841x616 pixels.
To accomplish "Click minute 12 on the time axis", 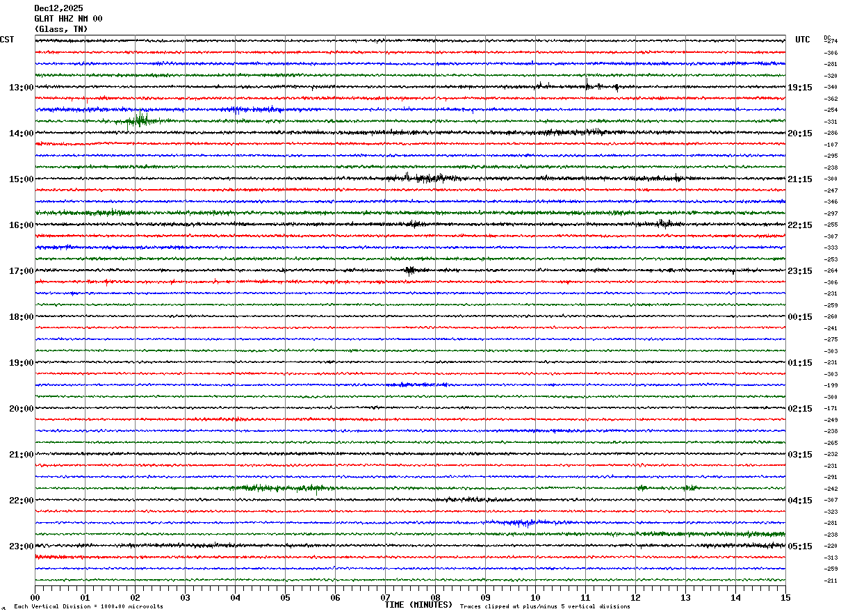I will pyautogui.click(x=635, y=597).
